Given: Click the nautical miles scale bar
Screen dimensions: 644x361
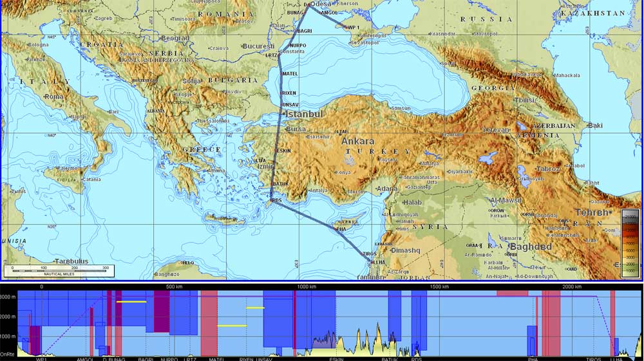Looking at the screenshot, I should [x=58, y=270].
